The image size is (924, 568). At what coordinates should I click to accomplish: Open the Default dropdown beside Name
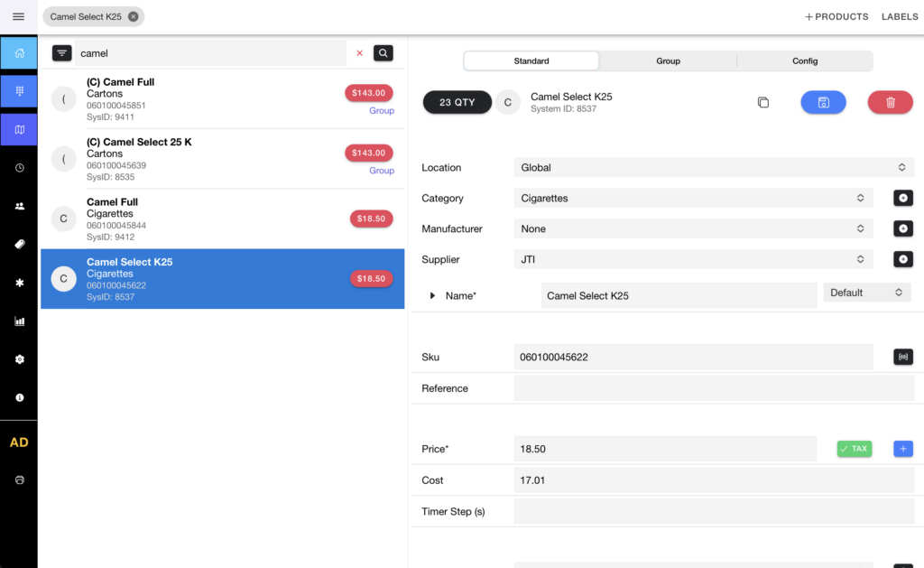[x=867, y=293]
